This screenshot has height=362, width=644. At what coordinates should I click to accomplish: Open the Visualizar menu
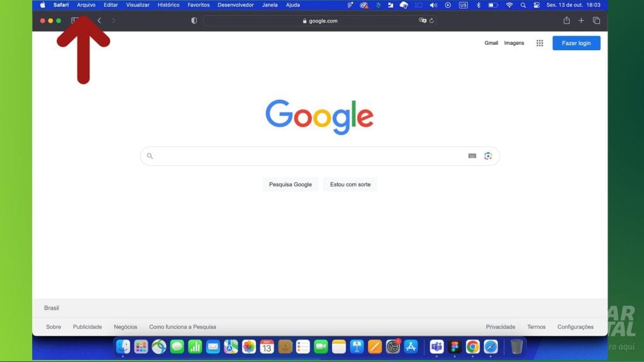pos(138,5)
